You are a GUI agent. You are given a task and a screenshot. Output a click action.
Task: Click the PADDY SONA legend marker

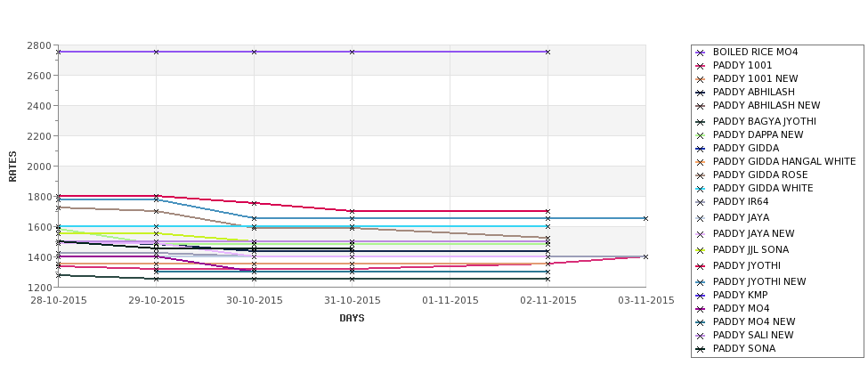coord(701,349)
